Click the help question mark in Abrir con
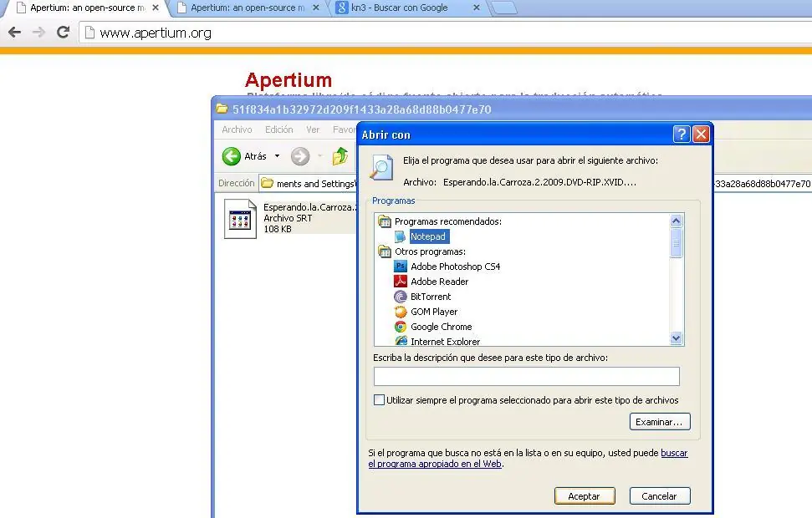 (682, 135)
